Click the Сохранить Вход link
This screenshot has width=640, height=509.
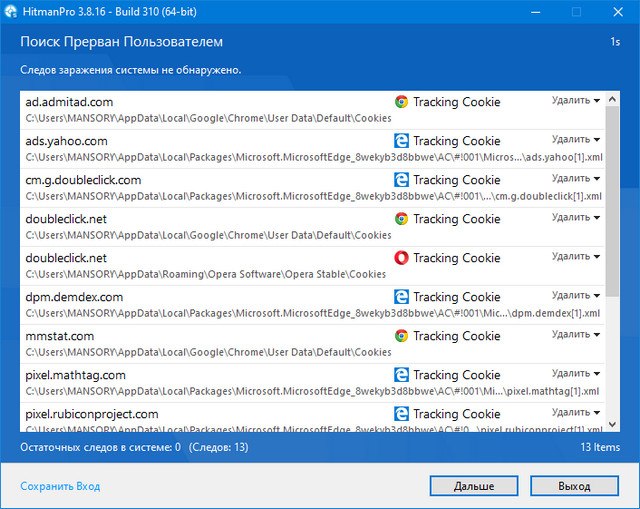point(60,486)
